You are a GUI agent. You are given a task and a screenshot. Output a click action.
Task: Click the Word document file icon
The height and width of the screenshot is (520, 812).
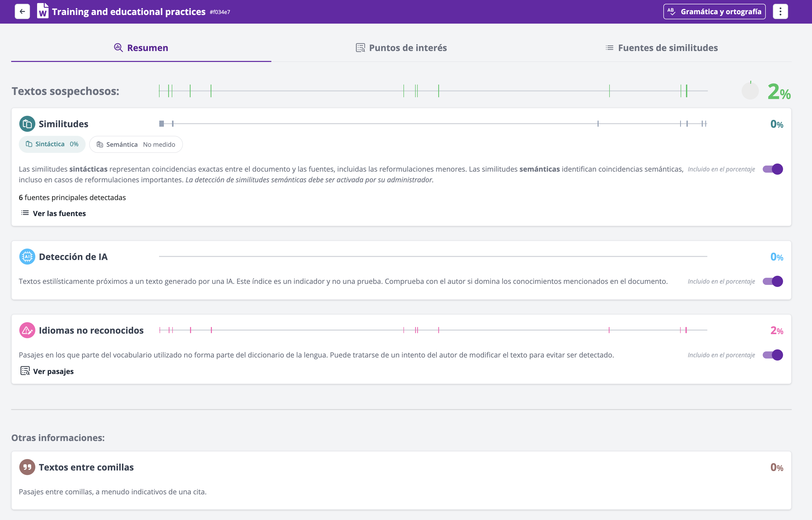tap(43, 11)
